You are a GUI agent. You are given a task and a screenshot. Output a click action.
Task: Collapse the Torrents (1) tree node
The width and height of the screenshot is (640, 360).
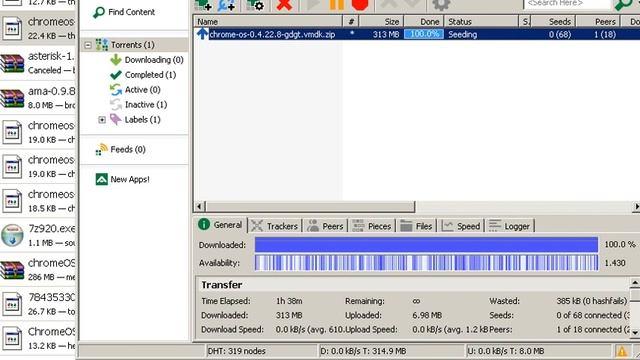click(x=88, y=45)
